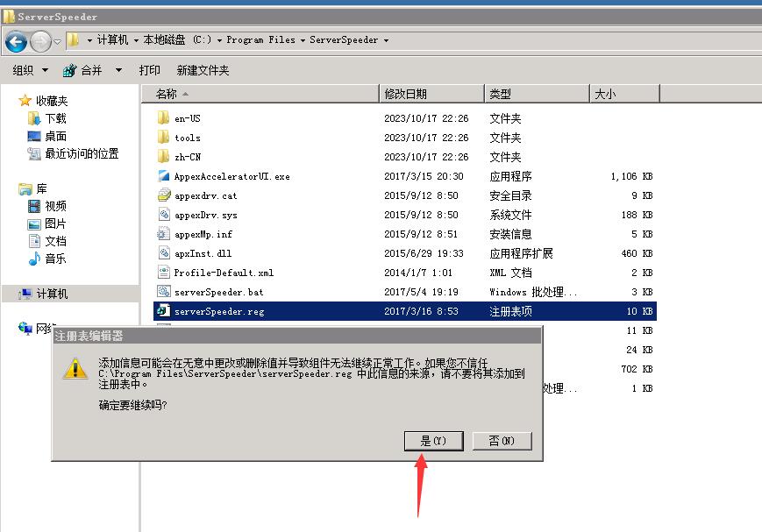The width and height of the screenshot is (762, 532).
Task: Click the AppexAcceleratorUI.exe file name
Action: click(x=231, y=176)
